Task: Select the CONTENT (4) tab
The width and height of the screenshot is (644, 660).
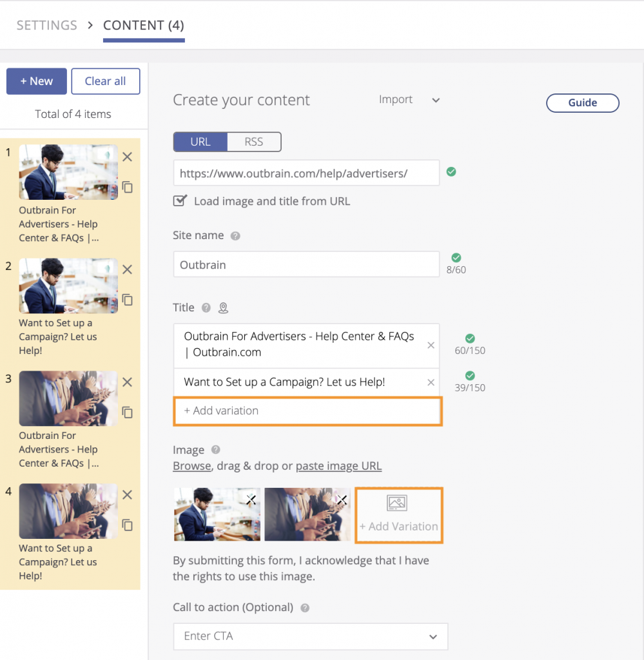Action: click(x=143, y=26)
